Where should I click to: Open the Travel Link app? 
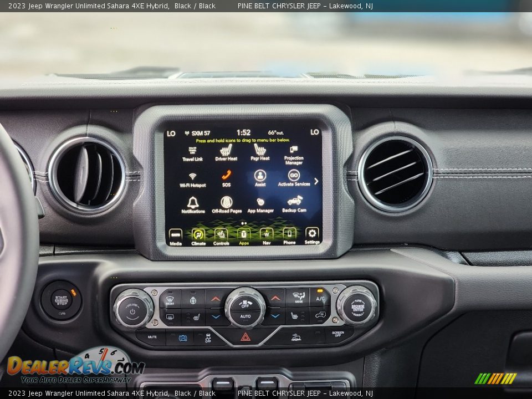(x=192, y=154)
